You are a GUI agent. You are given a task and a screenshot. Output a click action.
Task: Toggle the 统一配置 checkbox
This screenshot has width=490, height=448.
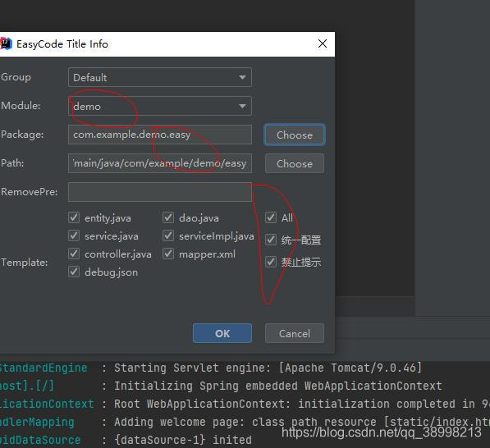click(x=271, y=240)
